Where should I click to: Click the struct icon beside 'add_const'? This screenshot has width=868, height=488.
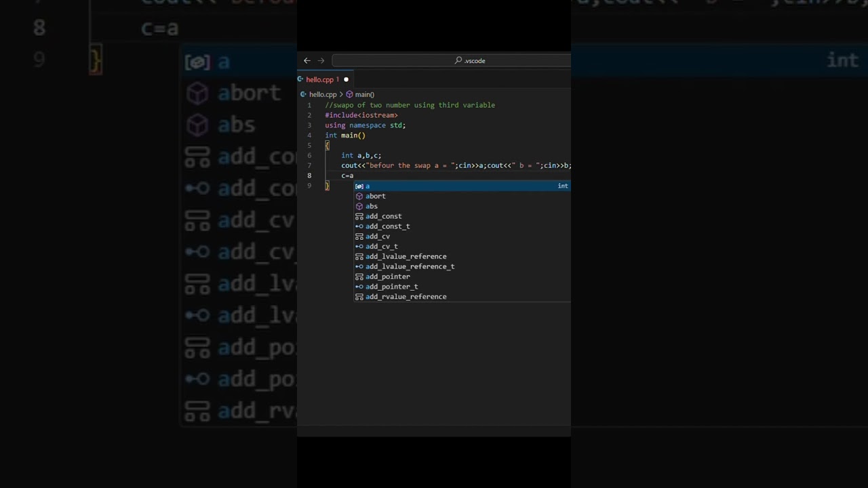[359, 216]
